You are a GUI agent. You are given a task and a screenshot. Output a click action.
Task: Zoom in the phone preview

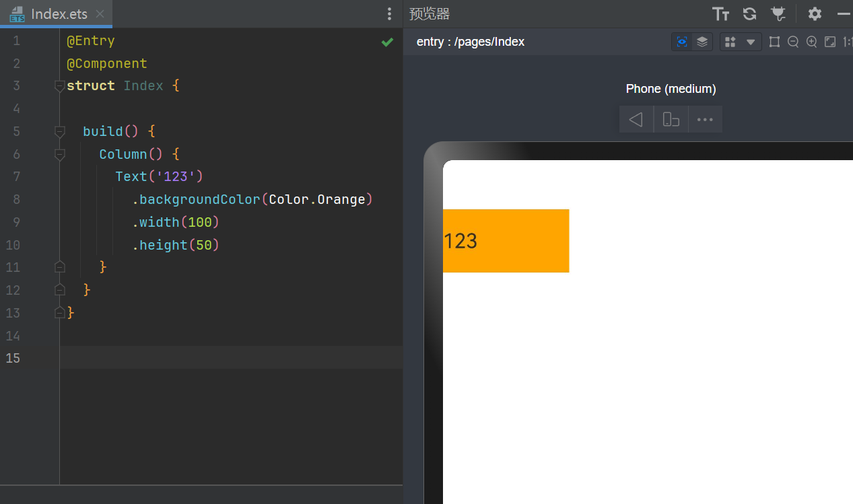click(812, 42)
